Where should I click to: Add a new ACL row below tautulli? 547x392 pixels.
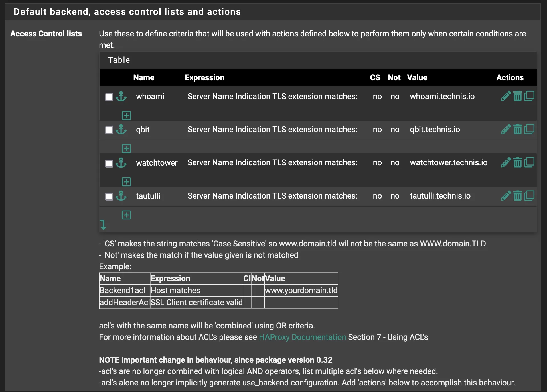click(126, 215)
